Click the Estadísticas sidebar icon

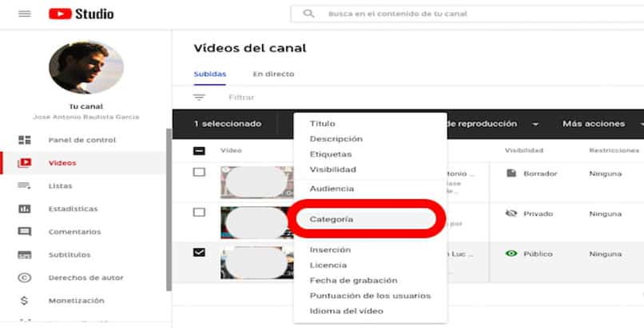coord(25,209)
